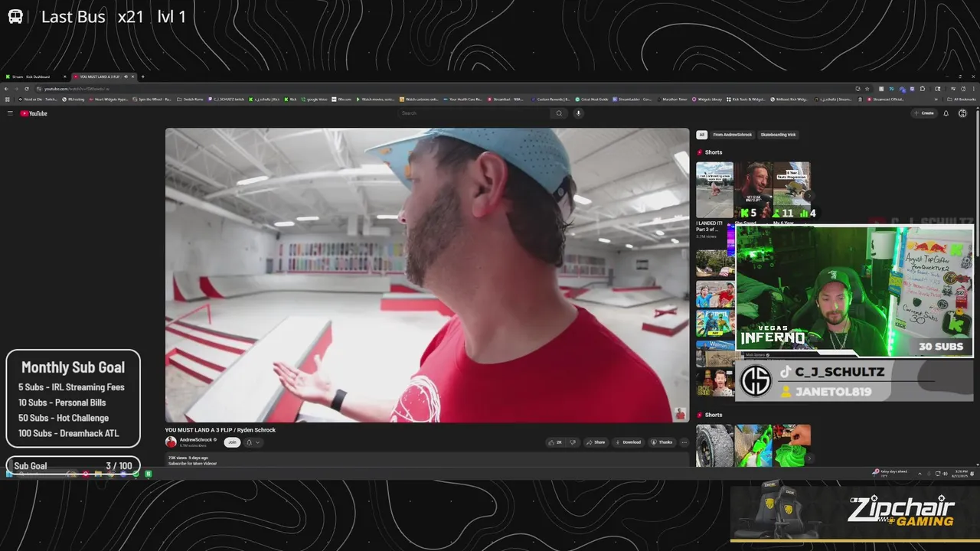The width and height of the screenshot is (980, 551).
Task: Click the main video player
Action: coord(427,275)
